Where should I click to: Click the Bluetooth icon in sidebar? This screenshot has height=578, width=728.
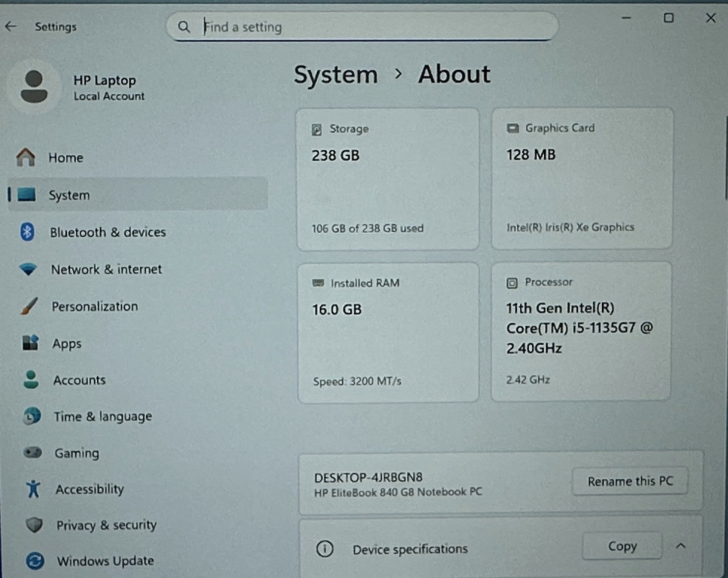[28, 232]
